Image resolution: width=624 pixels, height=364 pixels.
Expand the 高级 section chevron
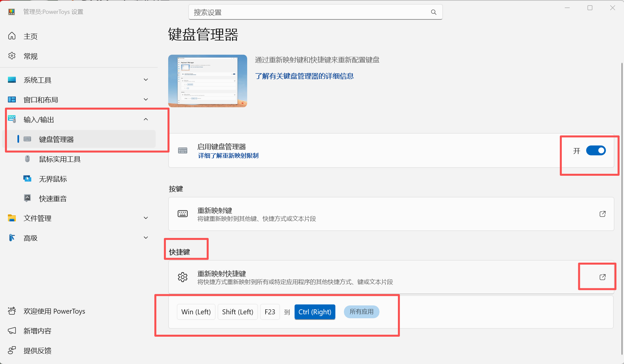tap(146, 238)
